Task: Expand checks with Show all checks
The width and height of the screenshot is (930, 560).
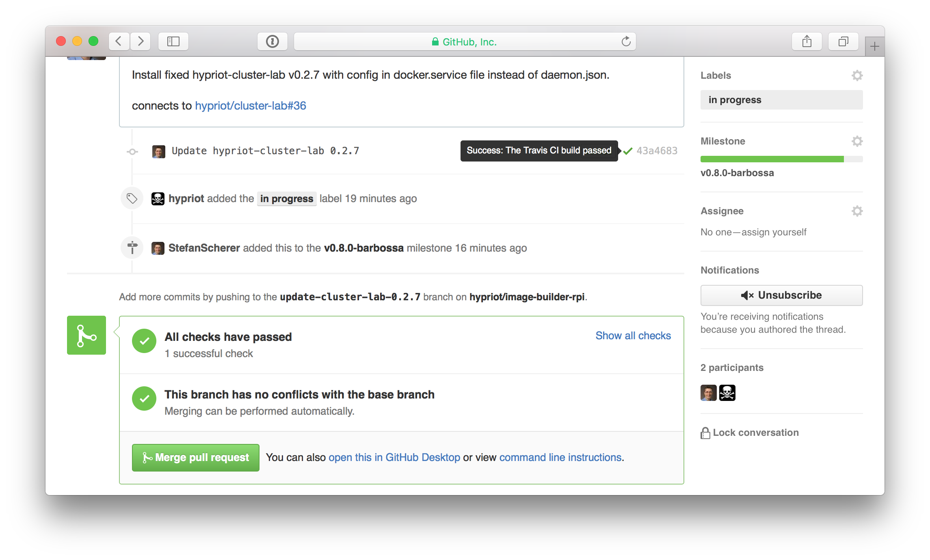Action: pos(633,336)
